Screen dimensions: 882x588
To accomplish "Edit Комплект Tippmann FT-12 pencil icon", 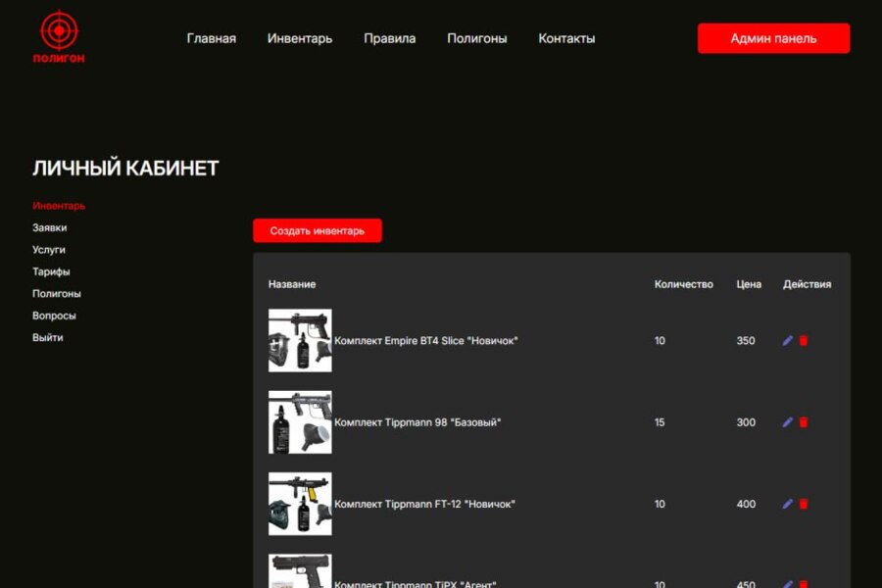I will point(788,504).
